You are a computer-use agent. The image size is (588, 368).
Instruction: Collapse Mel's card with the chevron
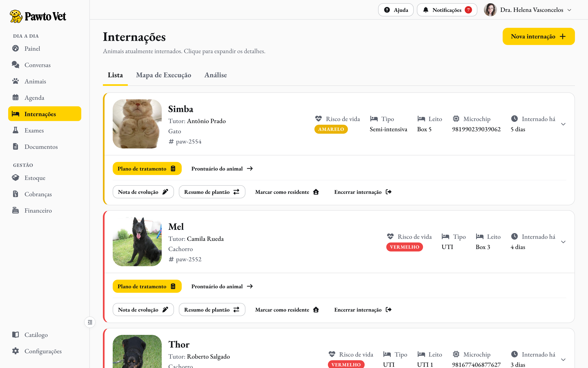click(563, 242)
